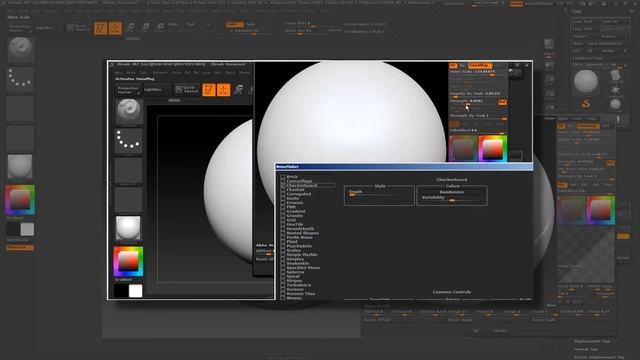This screenshot has width=640, height=360.
Task: Adjust Noise Scale slider in magnified panel
Action: (478, 72)
